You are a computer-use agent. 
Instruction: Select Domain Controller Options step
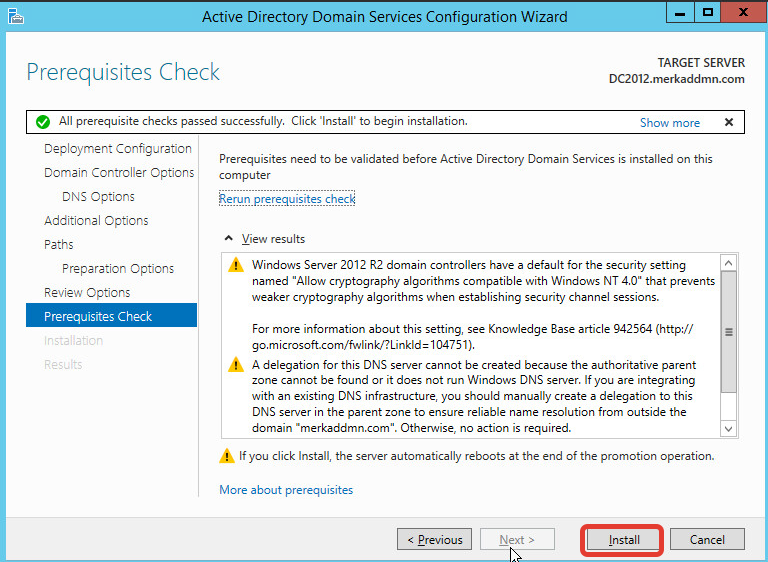pos(119,172)
